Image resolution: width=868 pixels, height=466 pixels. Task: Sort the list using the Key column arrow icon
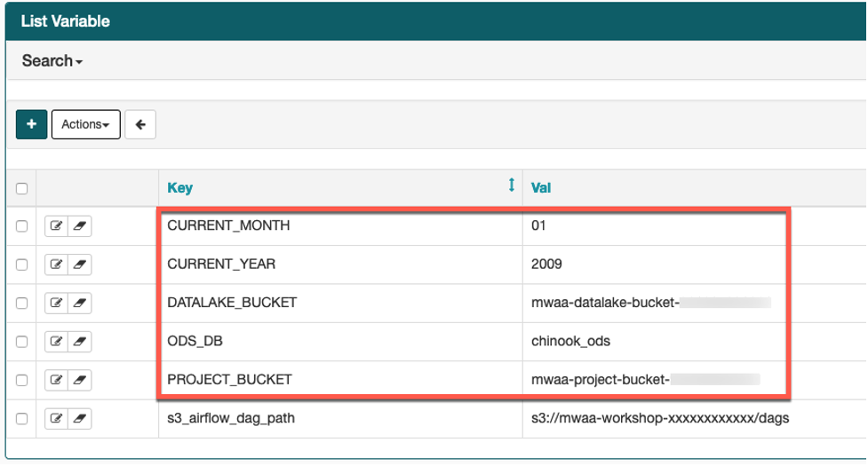(x=511, y=186)
